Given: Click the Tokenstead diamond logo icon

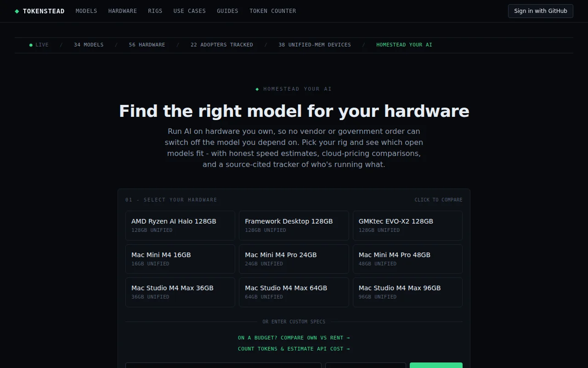Looking at the screenshot, I should coord(17,11).
